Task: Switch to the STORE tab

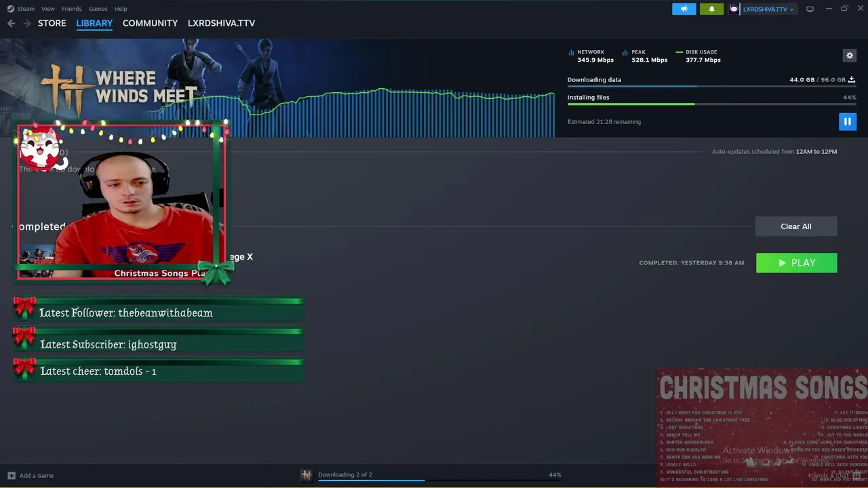Action: [x=52, y=23]
